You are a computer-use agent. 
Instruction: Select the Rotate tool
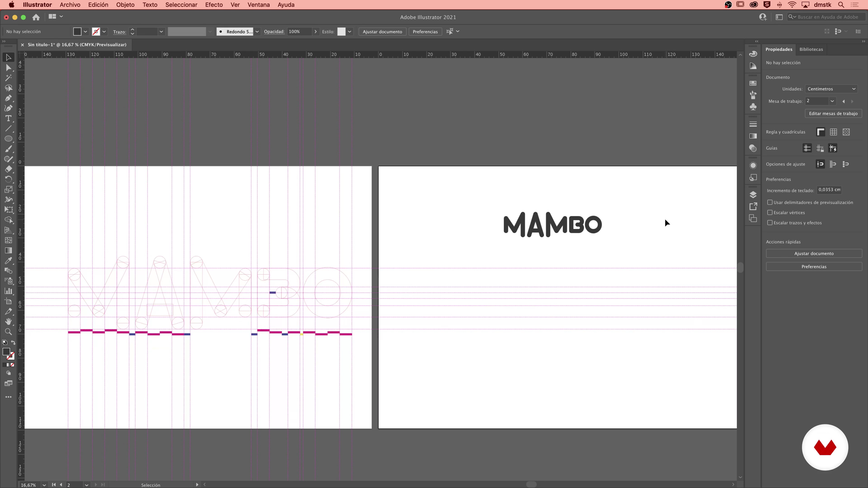(8, 179)
